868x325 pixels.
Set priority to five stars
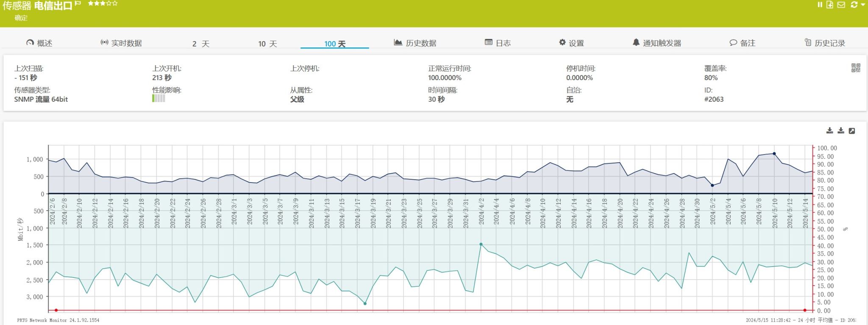(x=115, y=3)
